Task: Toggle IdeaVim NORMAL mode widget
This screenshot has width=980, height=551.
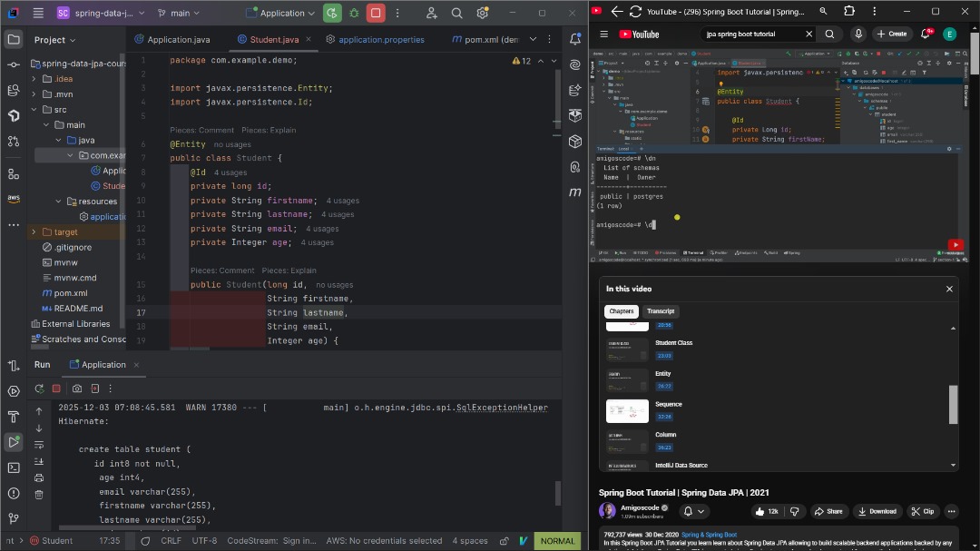Action: [557, 541]
